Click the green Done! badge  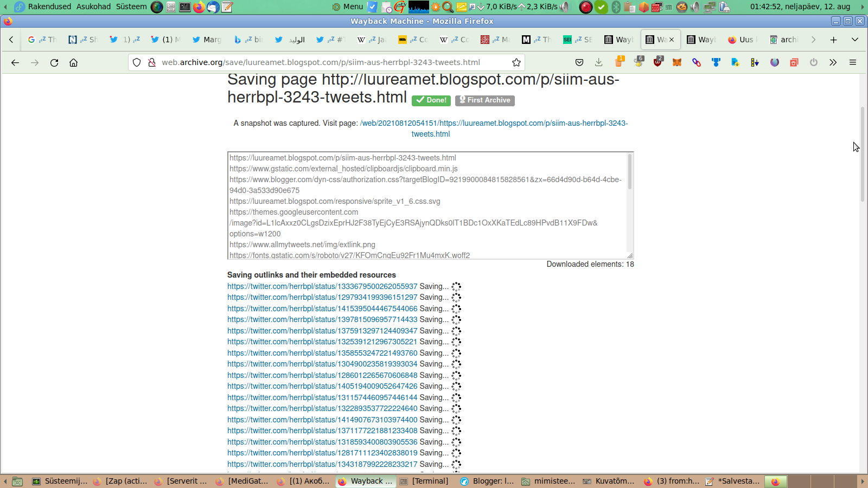point(431,100)
